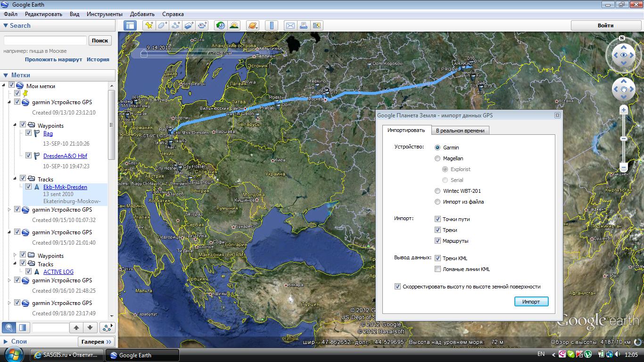
Task: Click the zoom slider on the map
Action: [623, 139]
